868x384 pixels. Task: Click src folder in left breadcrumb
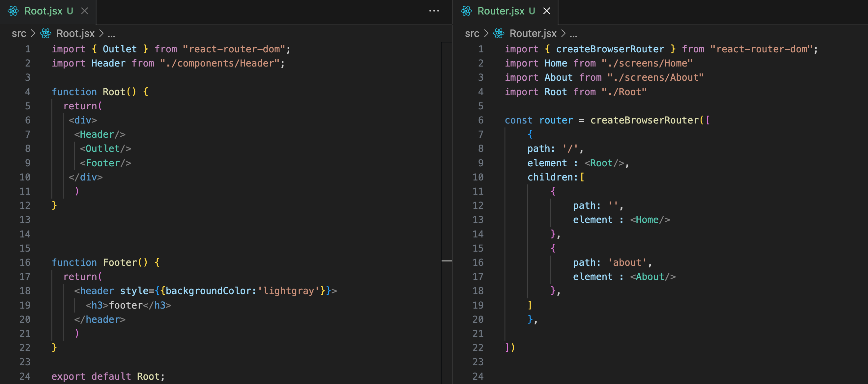click(19, 33)
